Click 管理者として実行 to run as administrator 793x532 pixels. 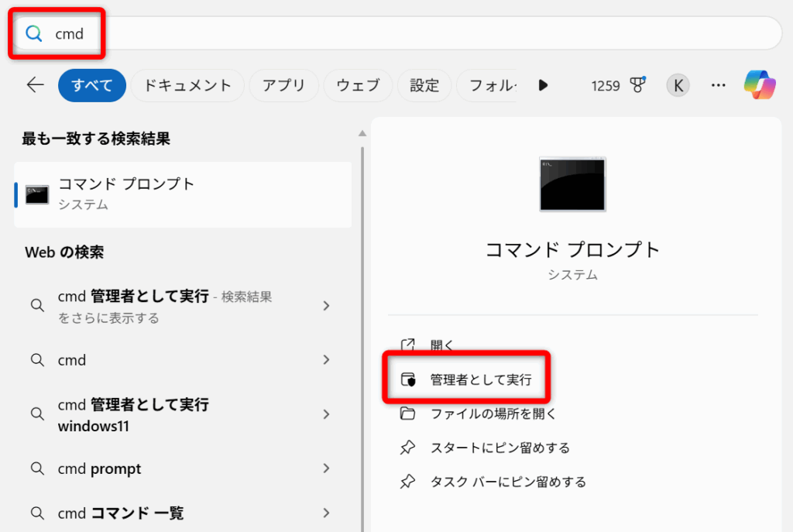pyautogui.click(x=480, y=379)
